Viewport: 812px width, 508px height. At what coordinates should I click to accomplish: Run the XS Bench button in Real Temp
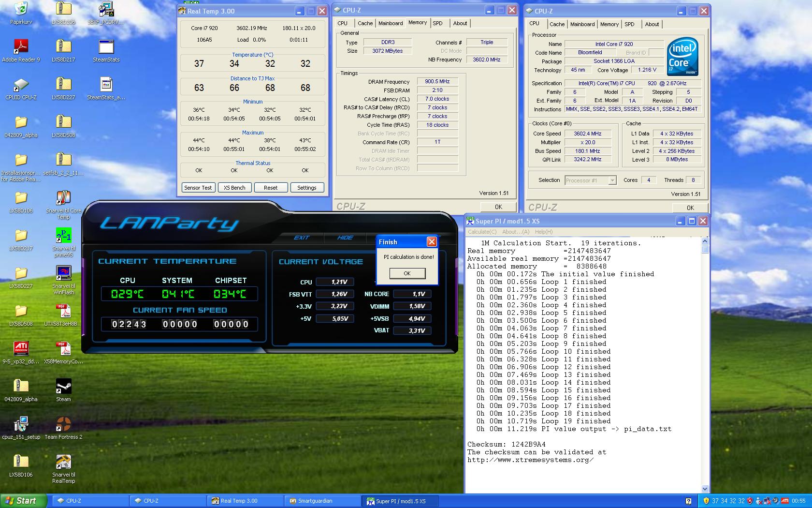[234, 188]
